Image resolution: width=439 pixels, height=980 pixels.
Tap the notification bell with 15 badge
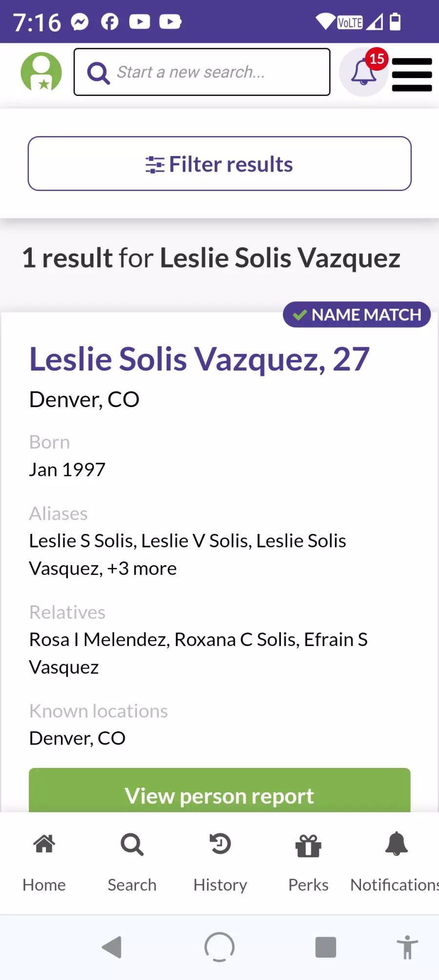point(364,72)
